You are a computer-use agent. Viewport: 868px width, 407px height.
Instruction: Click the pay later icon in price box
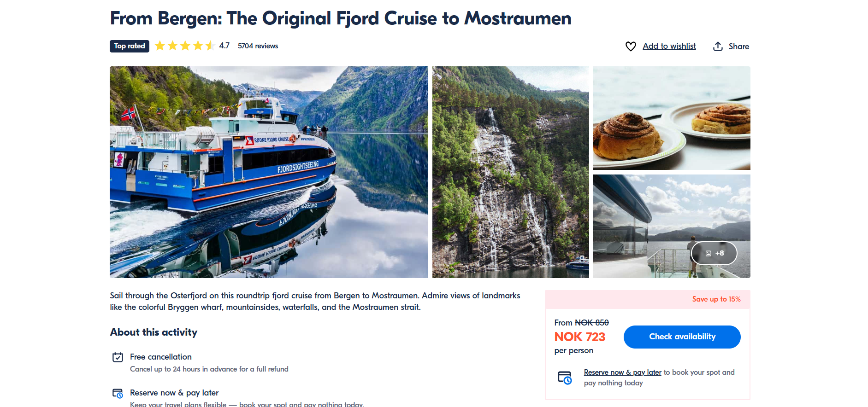565,378
